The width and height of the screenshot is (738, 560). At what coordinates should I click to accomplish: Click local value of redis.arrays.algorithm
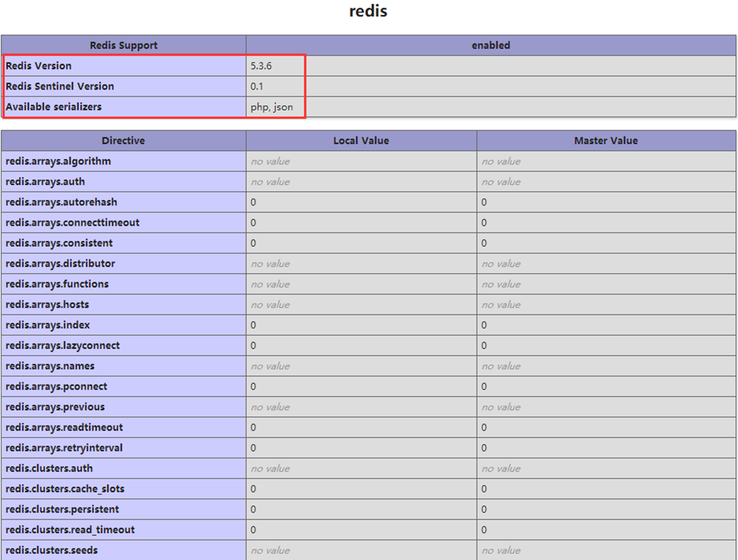coord(270,161)
